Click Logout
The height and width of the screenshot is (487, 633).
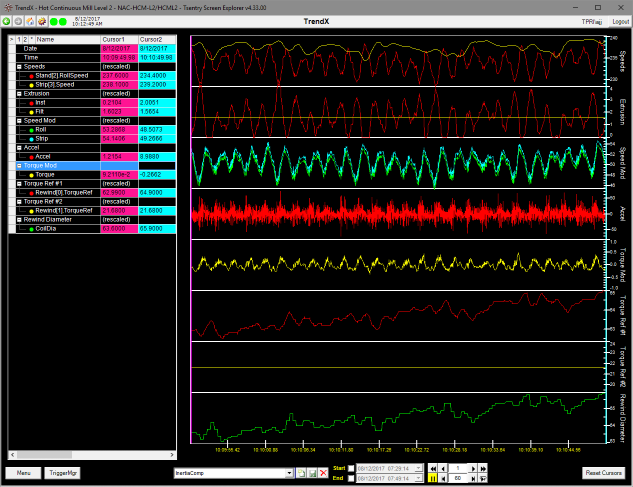[x=620, y=21]
